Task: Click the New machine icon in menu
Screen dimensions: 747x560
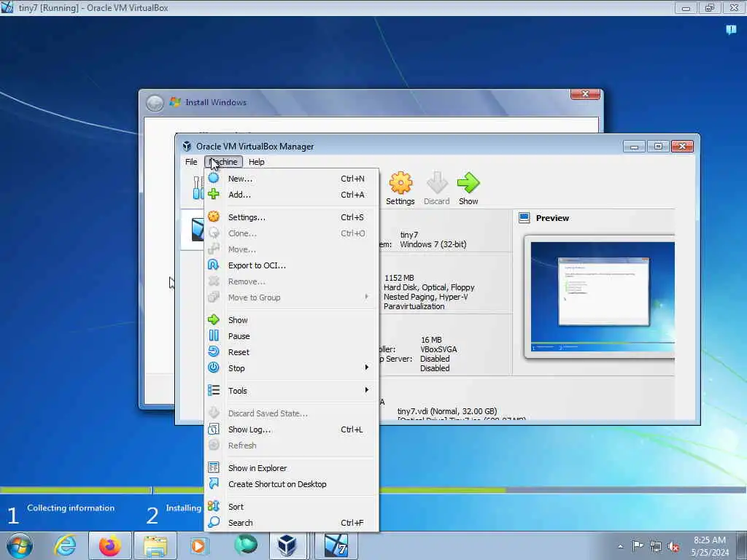Action: [x=214, y=178]
